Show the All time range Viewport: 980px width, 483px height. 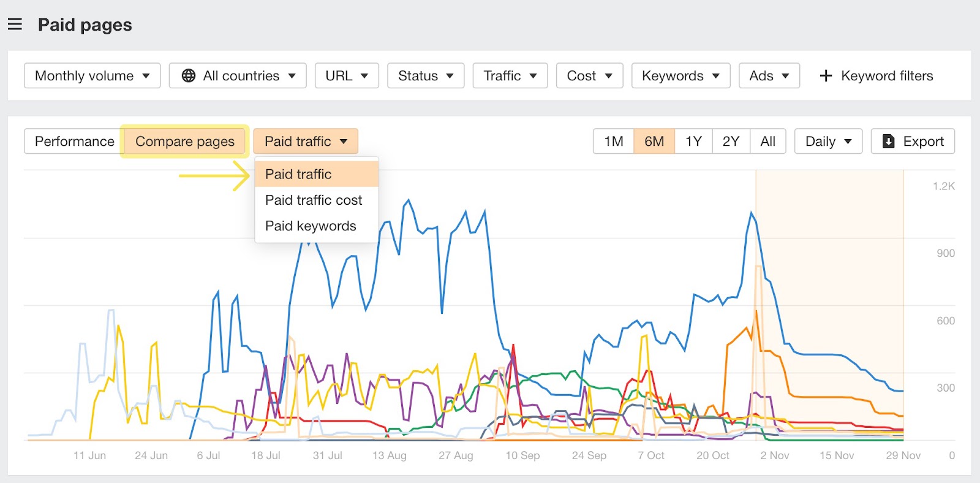click(767, 142)
